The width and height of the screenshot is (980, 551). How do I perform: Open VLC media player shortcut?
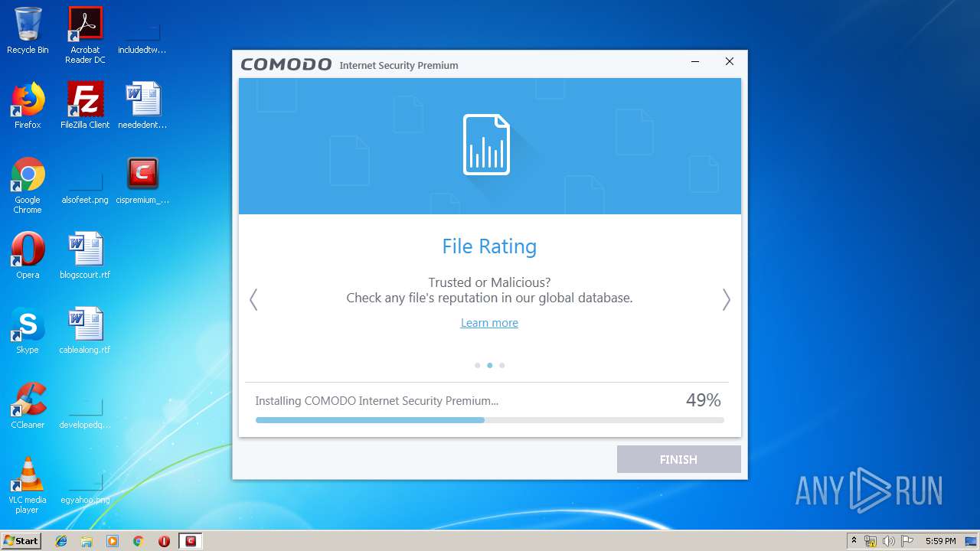pos(28,485)
